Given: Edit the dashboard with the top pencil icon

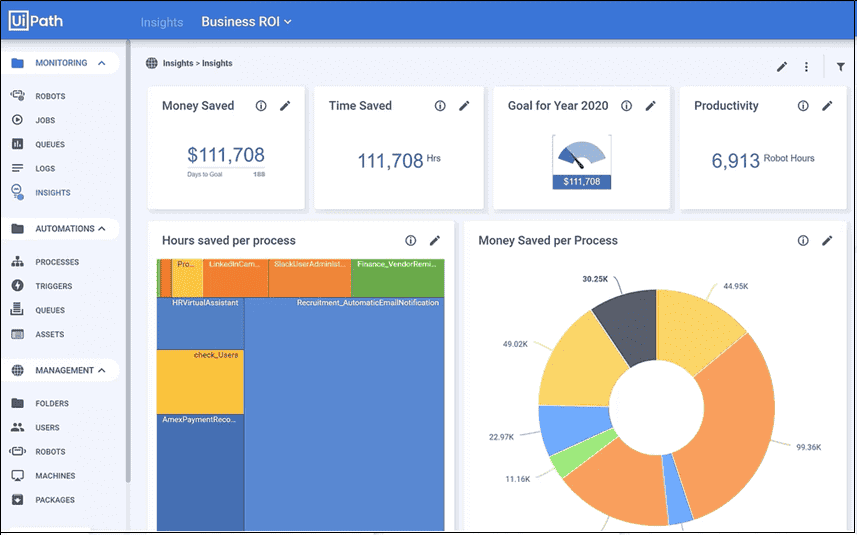Looking at the screenshot, I should [x=782, y=67].
